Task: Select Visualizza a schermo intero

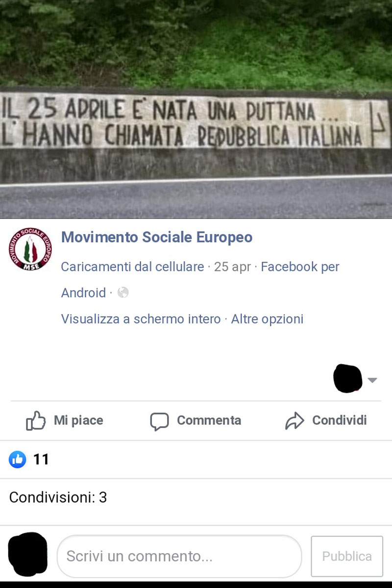Action: click(x=141, y=319)
